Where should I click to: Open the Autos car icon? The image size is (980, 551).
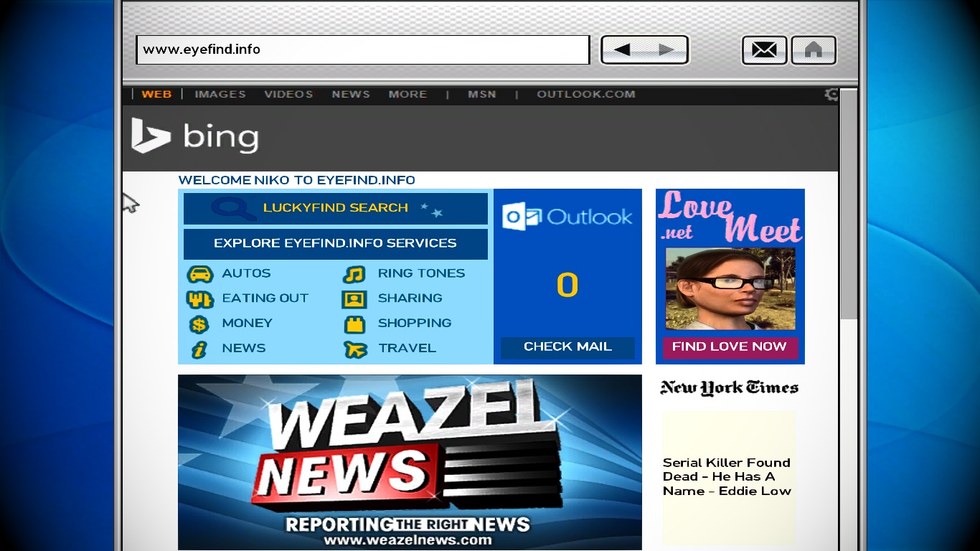(199, 274)
